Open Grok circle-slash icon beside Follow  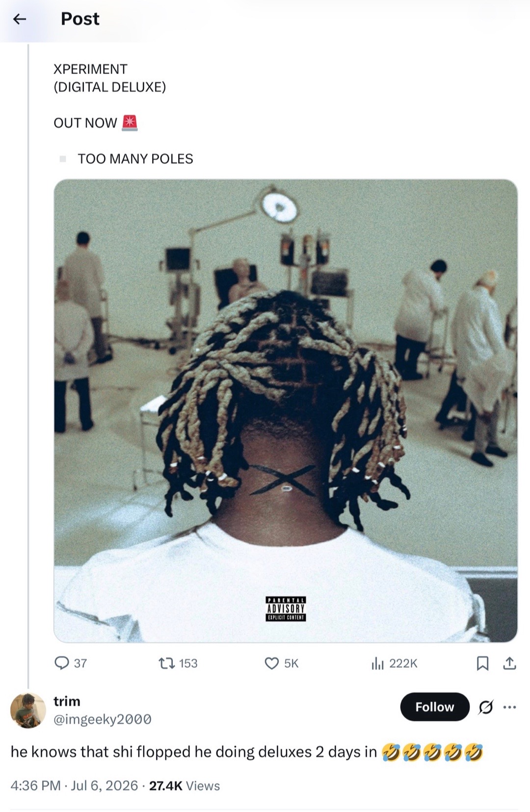486,707
